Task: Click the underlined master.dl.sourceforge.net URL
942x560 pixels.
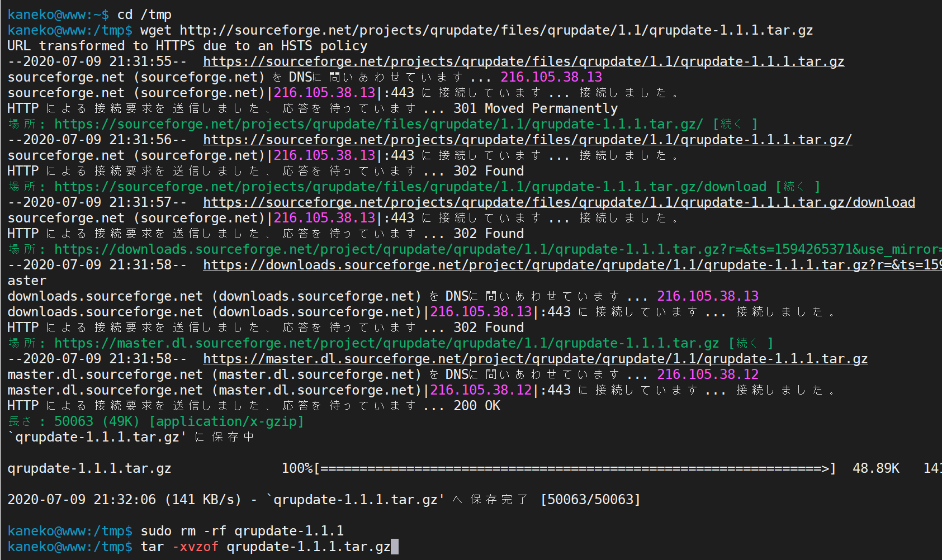Action: [535, 359]
